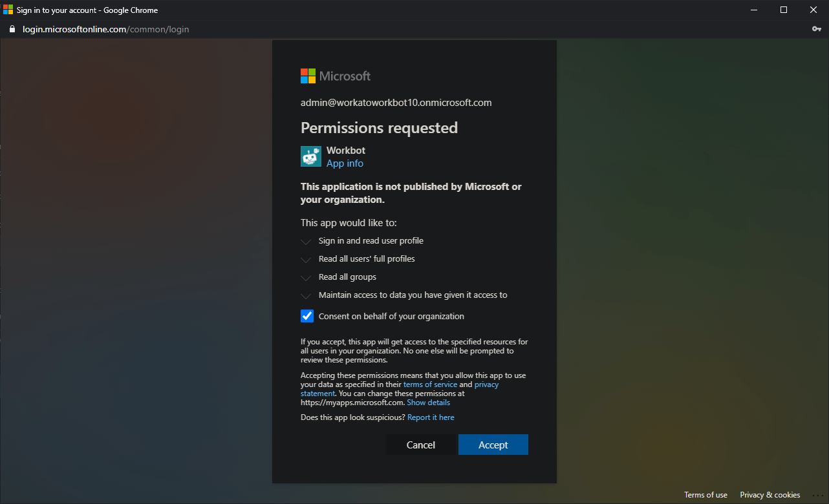
Task: Report this app via Report it here
Action: [x=431, y=417]
